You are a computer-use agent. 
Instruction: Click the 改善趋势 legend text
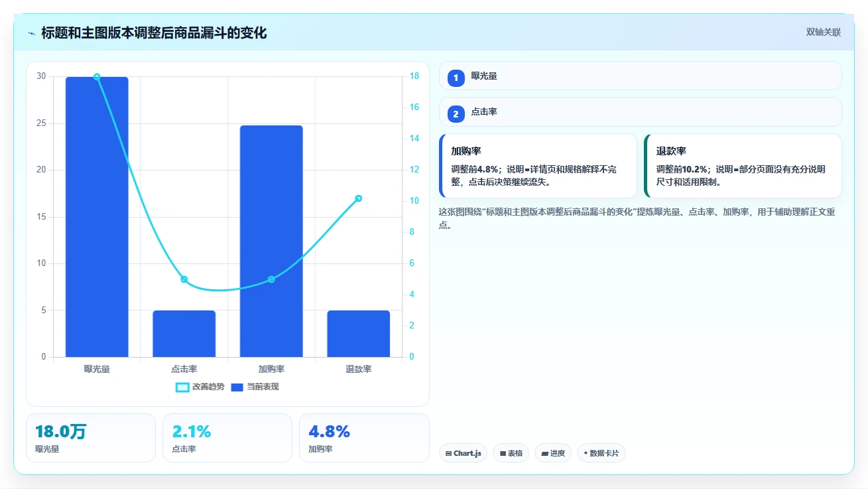[208, 387]
